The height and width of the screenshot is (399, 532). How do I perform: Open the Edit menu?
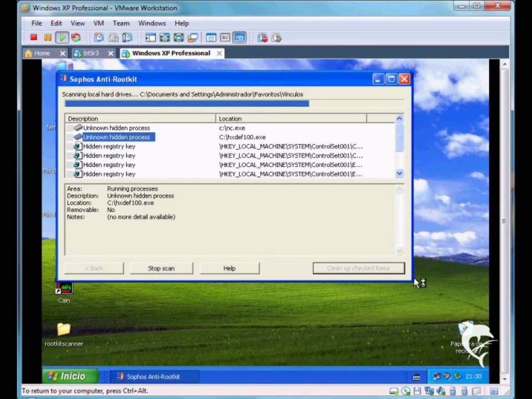(x=57, y=23)
